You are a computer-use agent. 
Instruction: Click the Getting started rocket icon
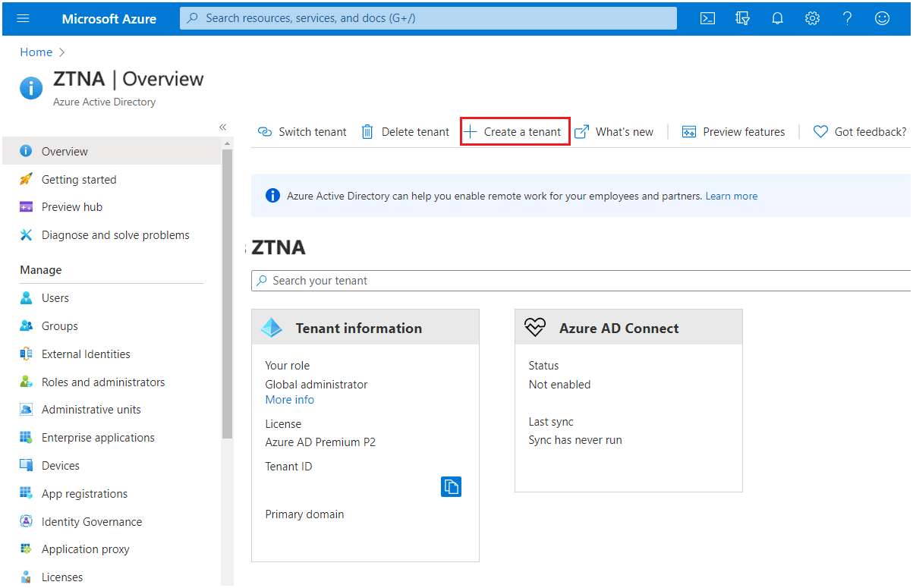(27, 180)
